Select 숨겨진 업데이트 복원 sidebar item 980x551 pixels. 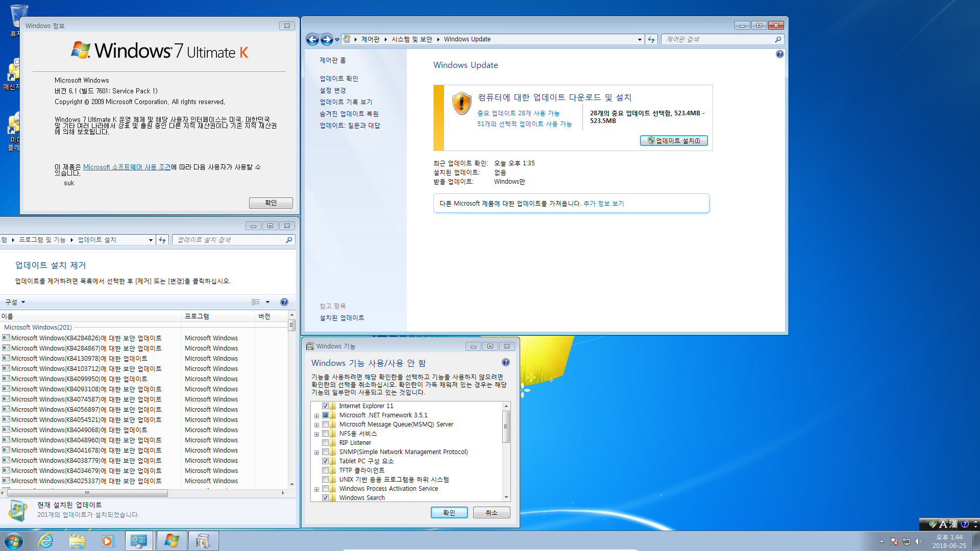[x=349, y=114]
